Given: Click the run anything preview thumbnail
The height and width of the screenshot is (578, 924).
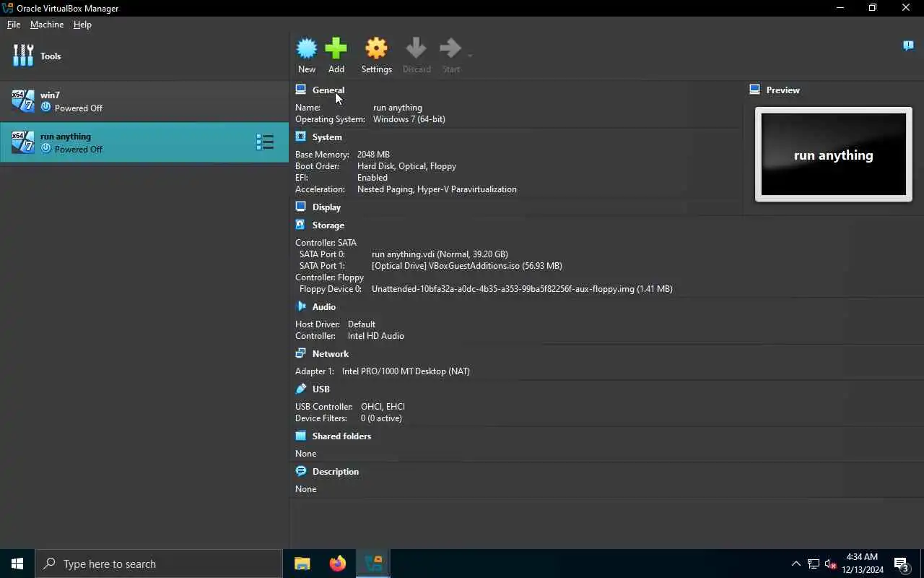Looking at the screenshot, I should point(834,155).
